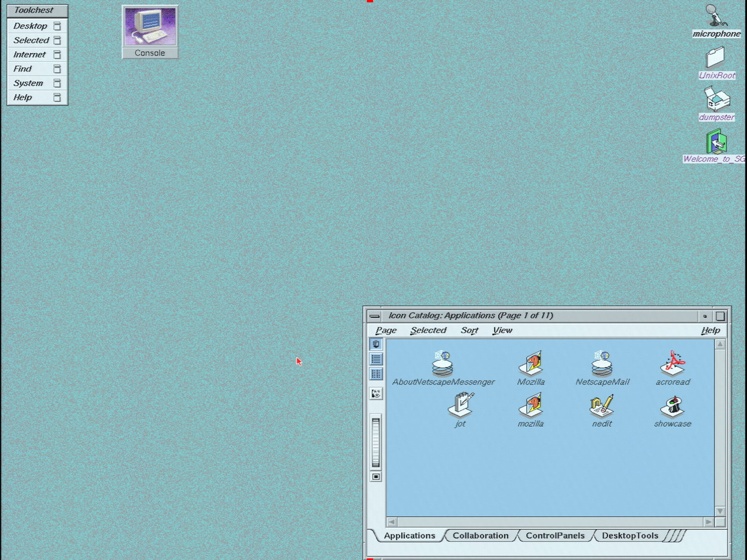Select the NetscapeMail icon
Screen dimensions: 747x560
[x=602, y=364]
